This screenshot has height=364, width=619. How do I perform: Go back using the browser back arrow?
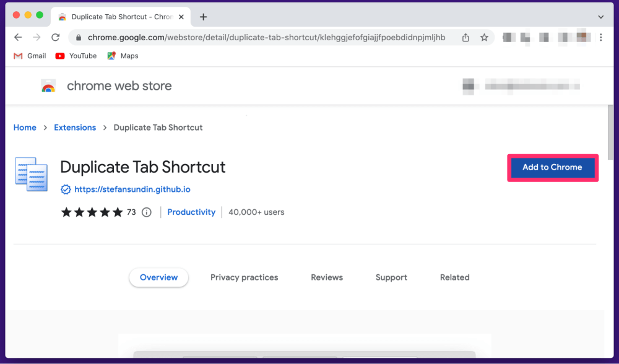click(x=18, y=38)
